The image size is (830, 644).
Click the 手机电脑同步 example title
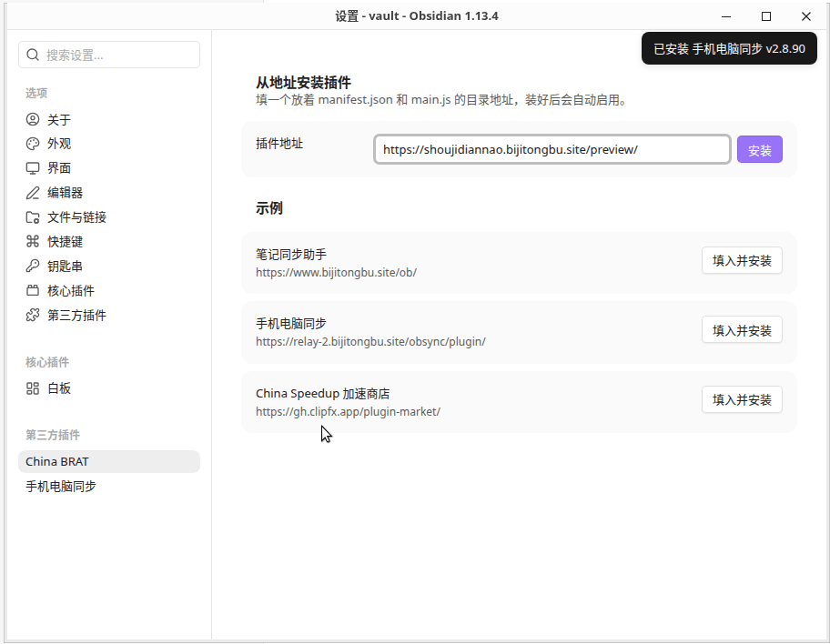pyautogui.click(x=291, y=324)
